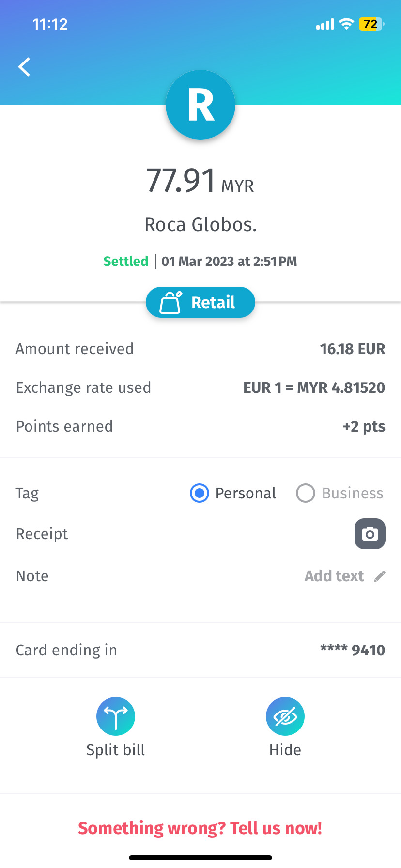The width and height of the screenshot is (401, 868).
Task: Tap the Split bill icon
Action: [x=116, y=716]
